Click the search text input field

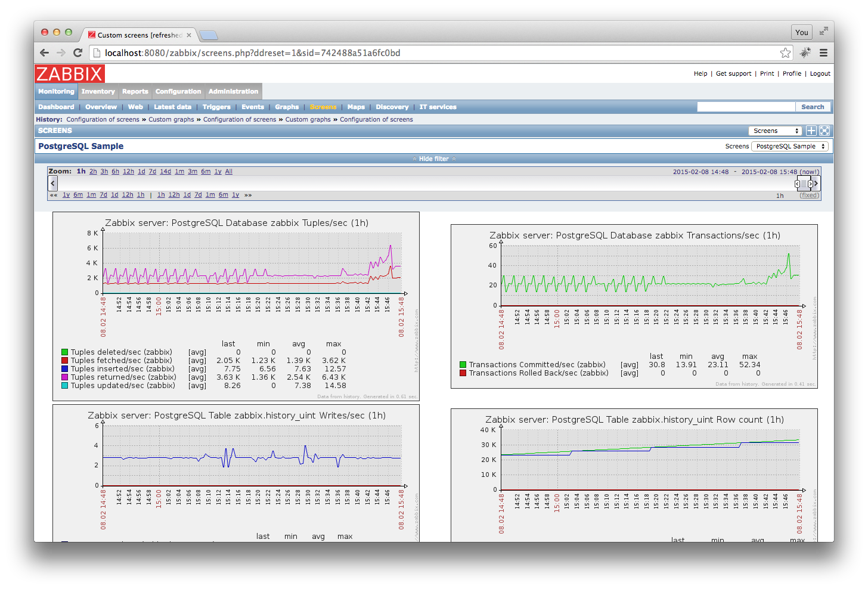[x=746, y=107]
